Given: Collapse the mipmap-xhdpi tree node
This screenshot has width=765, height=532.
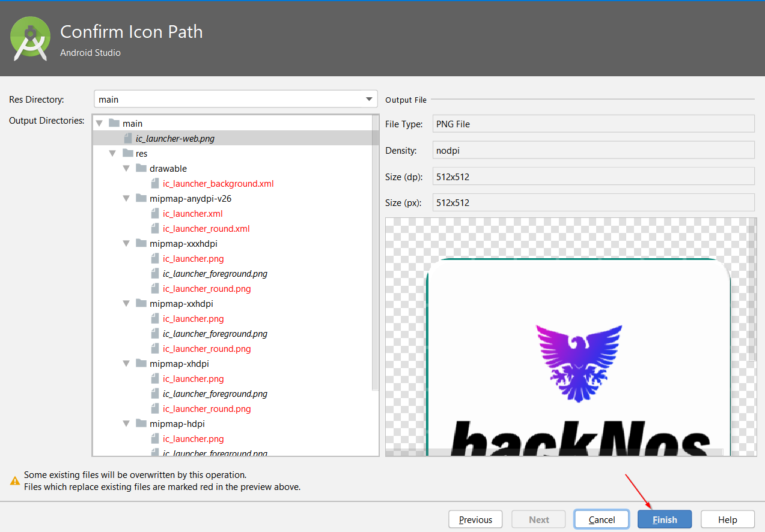Looking at the screenshot, I should (126, 364).
